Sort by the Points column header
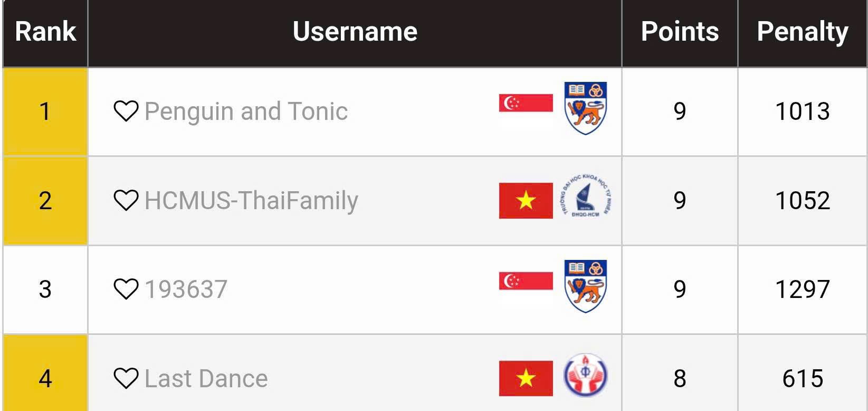This screenshot has width=868, height=411. pyautogui.click(x=679, y=32)
